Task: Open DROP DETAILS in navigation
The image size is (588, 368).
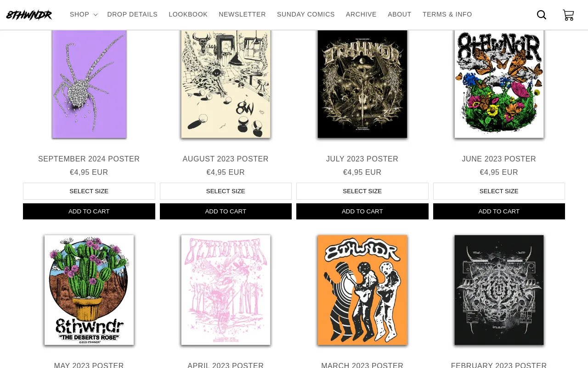Action: click(132, 14)
